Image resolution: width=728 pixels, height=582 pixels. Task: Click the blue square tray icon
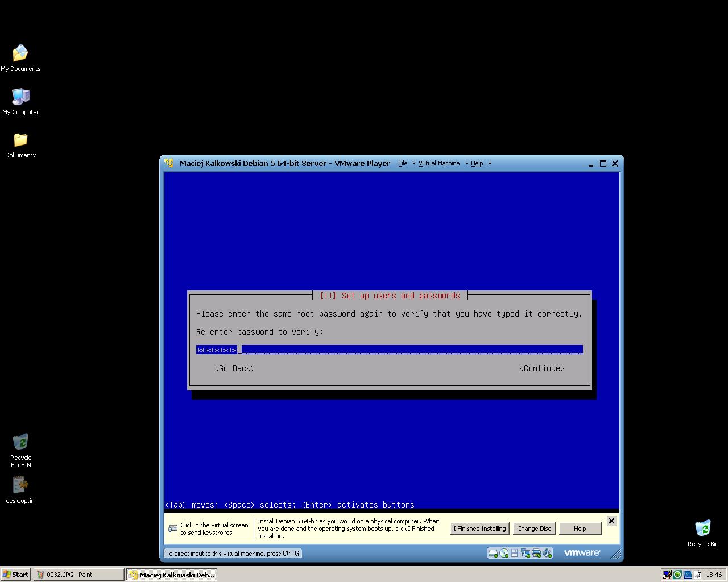click(687, 575)
